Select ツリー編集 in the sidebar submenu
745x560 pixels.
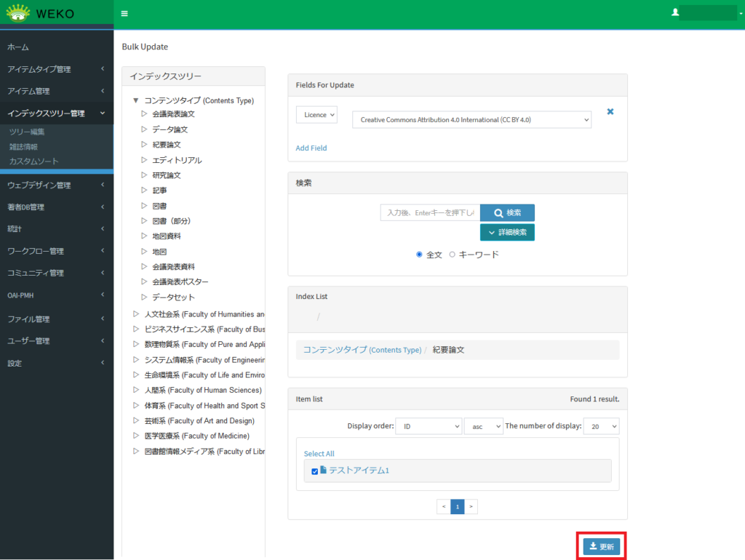click(x=27, y=132)
